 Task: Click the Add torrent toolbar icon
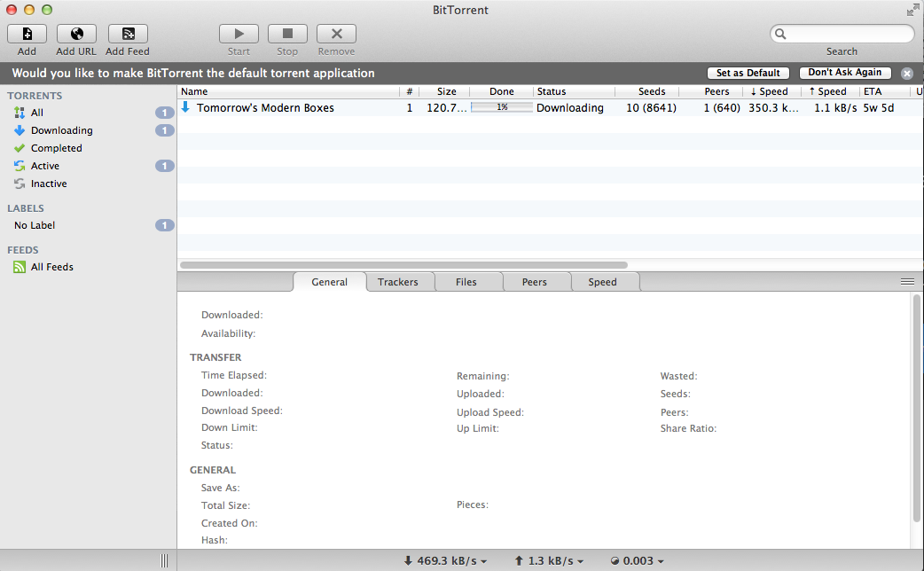point(27,34)
